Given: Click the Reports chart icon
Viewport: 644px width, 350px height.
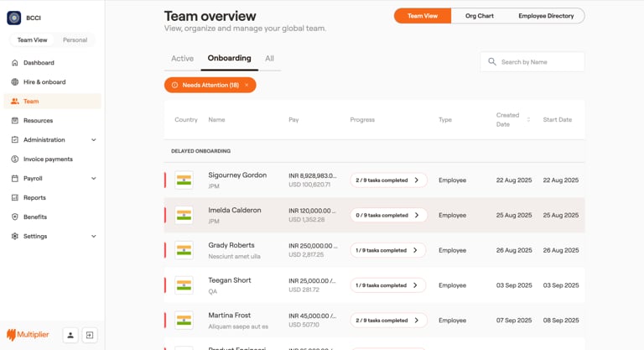Looking at the screenshot, I should pos(15,197).
